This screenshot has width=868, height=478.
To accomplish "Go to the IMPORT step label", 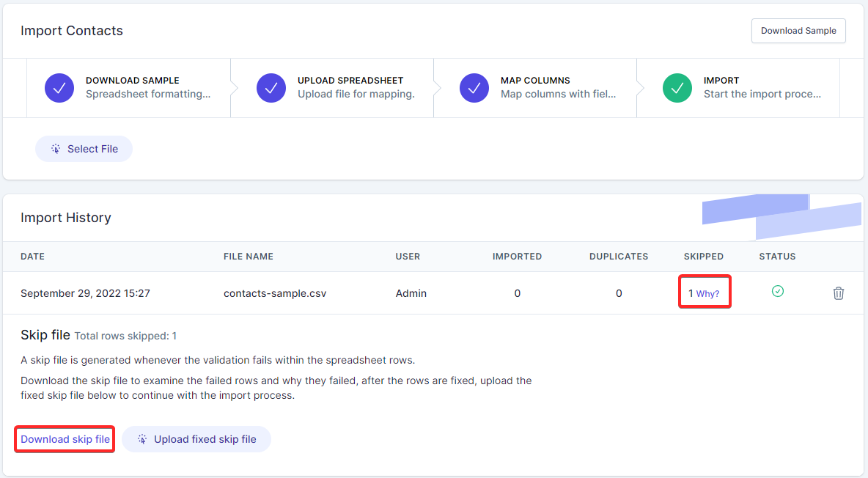I will (721, 81).
